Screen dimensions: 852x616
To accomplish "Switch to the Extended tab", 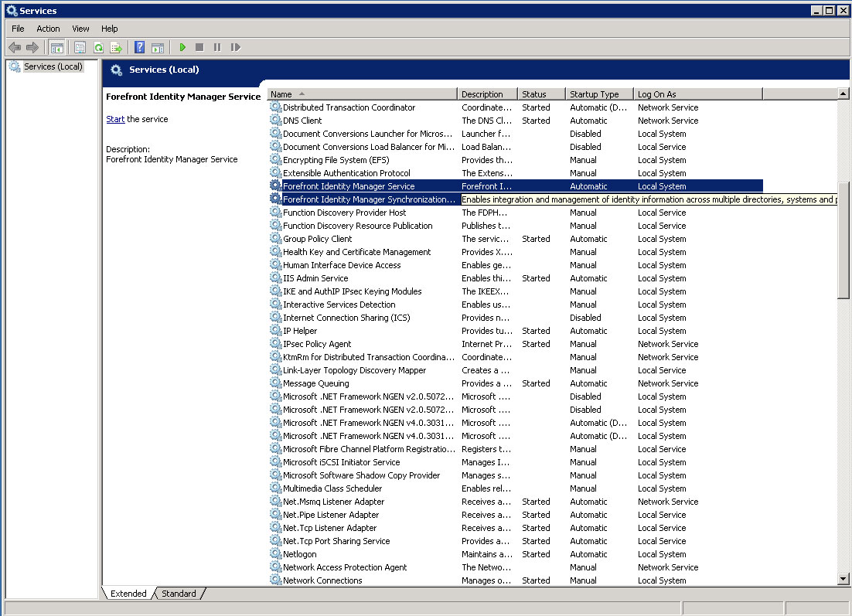I will point(128,593).
